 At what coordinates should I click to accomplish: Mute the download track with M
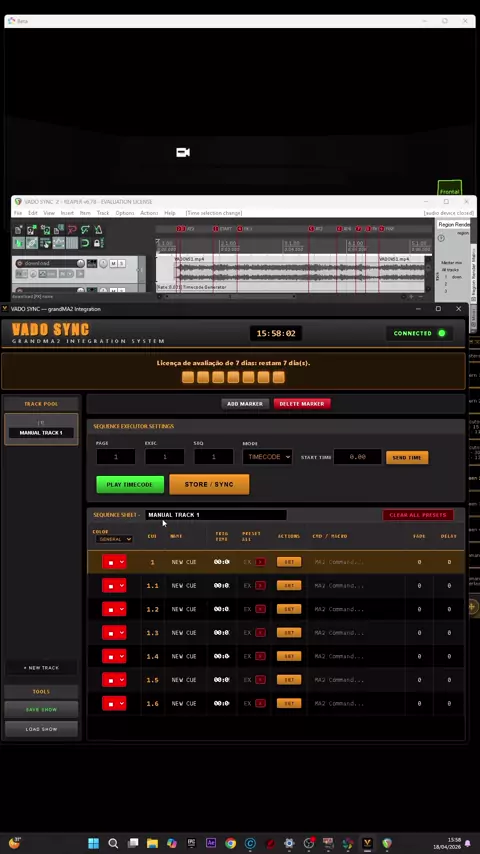pos(113,264)
